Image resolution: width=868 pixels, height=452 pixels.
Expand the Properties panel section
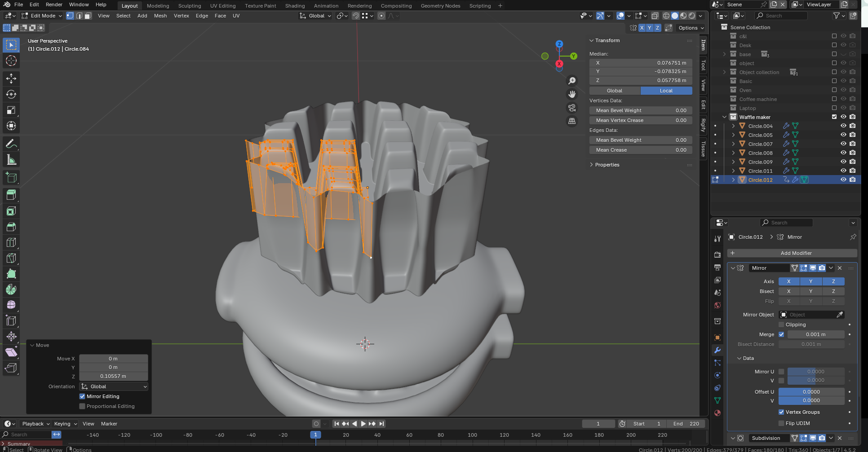coord(607,165)
